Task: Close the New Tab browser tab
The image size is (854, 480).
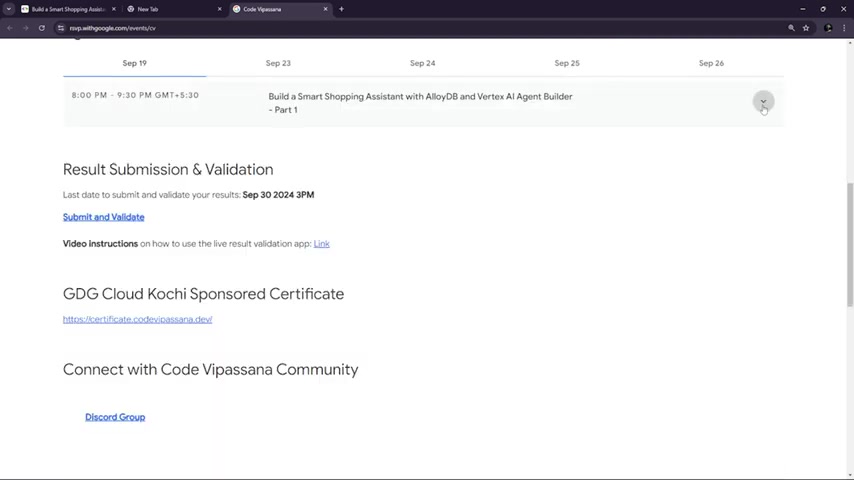Action: [x=219, y=9]
